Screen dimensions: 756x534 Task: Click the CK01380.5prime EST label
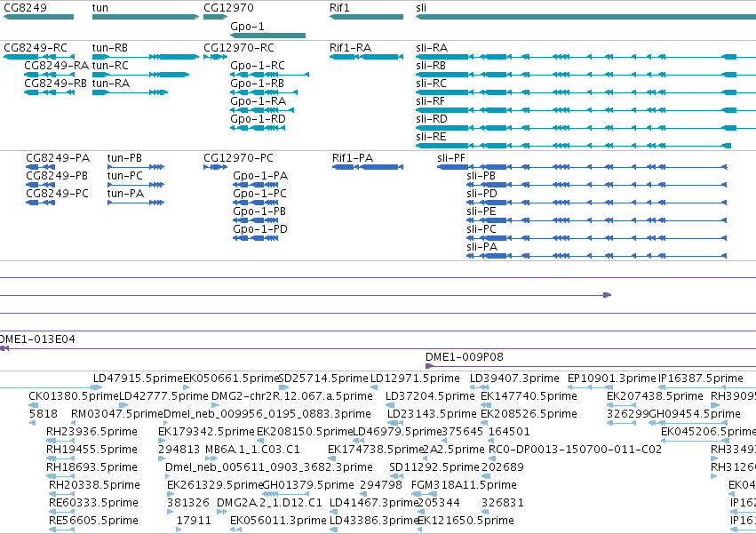coord(73,396)
